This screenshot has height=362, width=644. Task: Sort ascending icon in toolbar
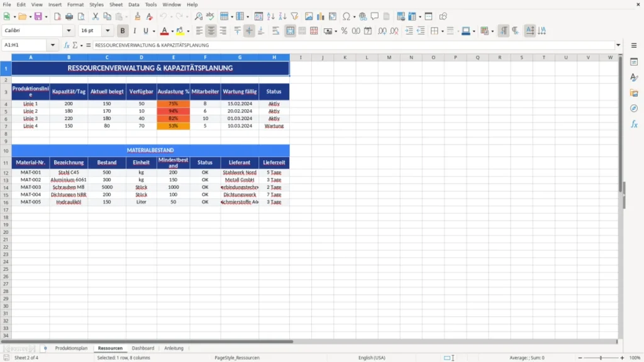[x=270, y=16]
